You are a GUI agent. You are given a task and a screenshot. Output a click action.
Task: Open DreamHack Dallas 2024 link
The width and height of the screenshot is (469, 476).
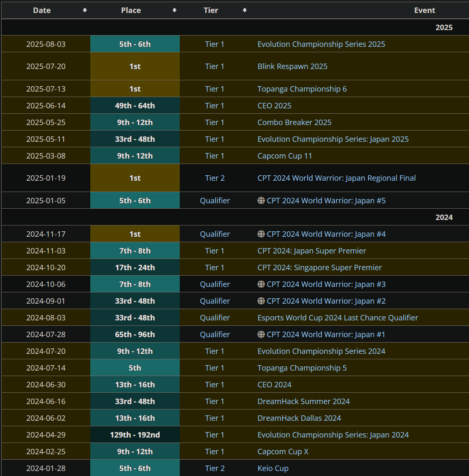tap(299, 418)
